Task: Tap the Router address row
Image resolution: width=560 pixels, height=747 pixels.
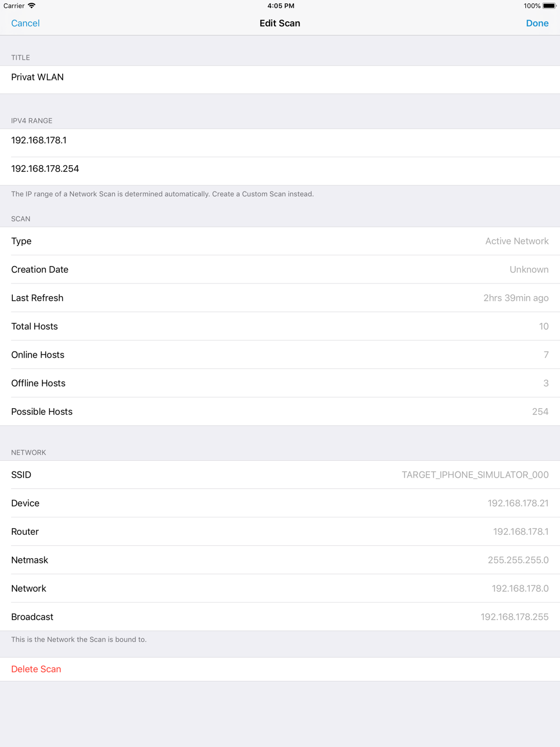Action: coord(280,532)
